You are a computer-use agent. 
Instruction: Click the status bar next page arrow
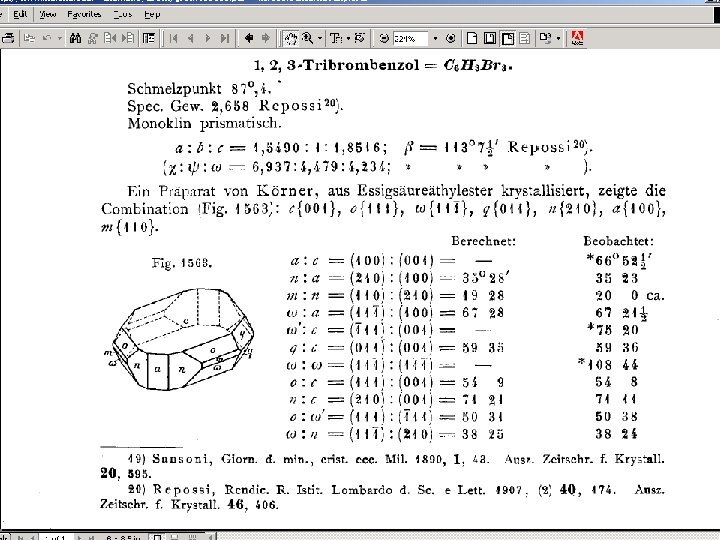[x=79, y=537]
